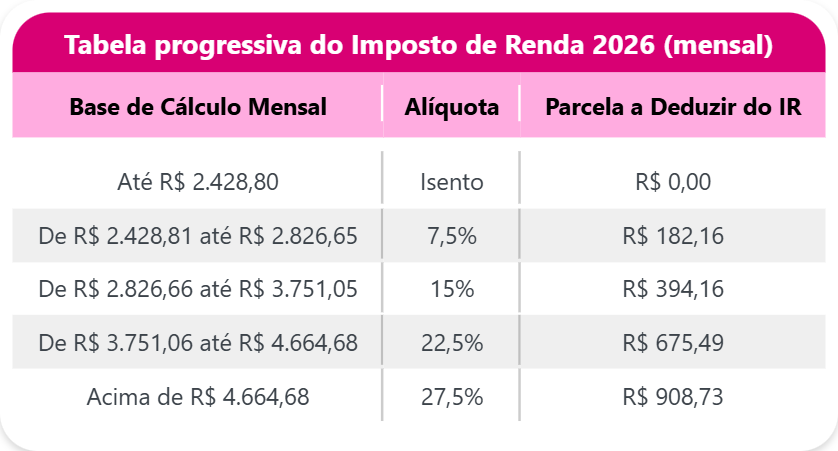
Task: Click the 'Alíquota' column header
Action: point(451,107)
